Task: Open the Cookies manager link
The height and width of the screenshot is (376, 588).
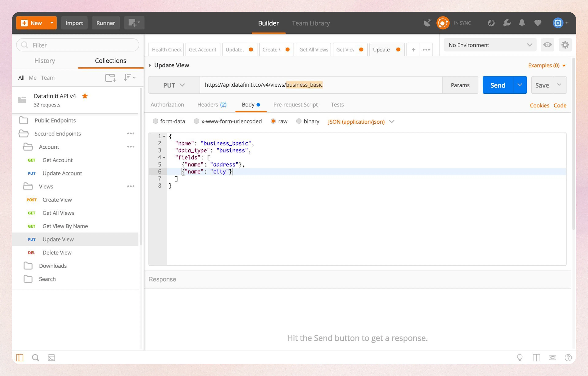Action: [x=539, y=105]
